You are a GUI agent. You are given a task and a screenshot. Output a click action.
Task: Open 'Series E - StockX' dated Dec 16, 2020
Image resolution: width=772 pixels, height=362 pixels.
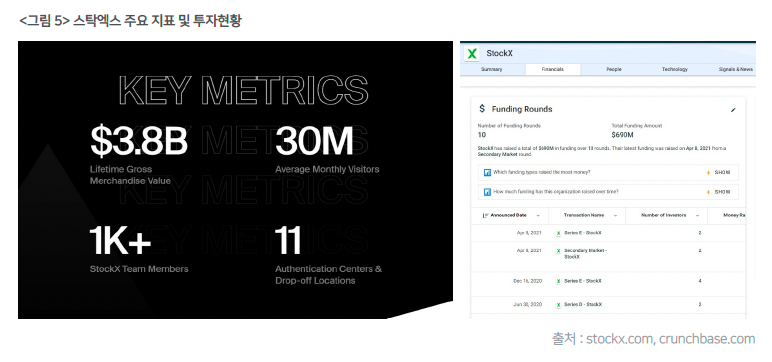click(582, 281)
